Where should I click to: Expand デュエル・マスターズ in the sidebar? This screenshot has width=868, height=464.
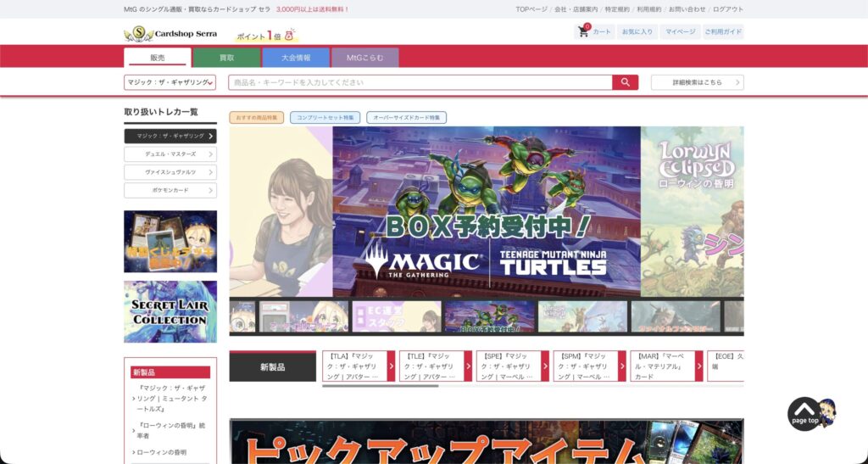tap(170, 154)
